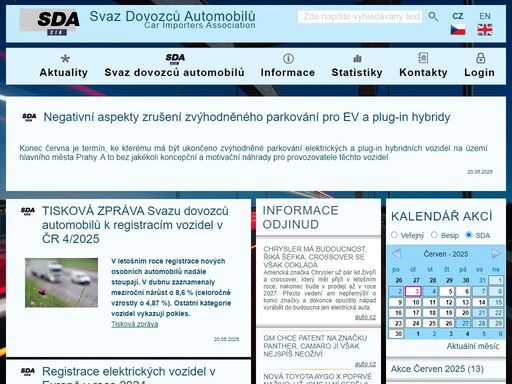The height and width of the screenshot is (384, 512).
Task: Click the address book icon above Kontakty
Action: 423,58
